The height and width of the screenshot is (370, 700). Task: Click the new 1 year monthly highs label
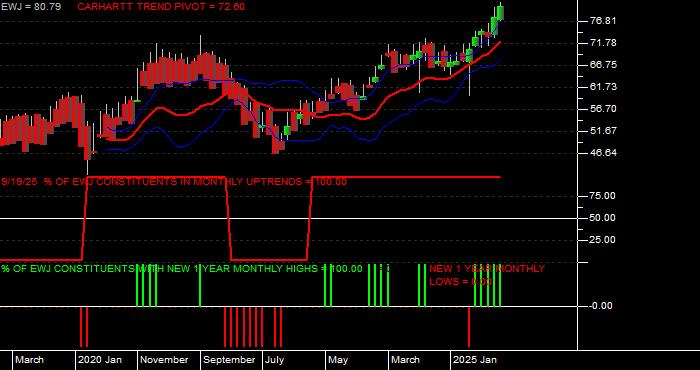[x=182, y=269]
